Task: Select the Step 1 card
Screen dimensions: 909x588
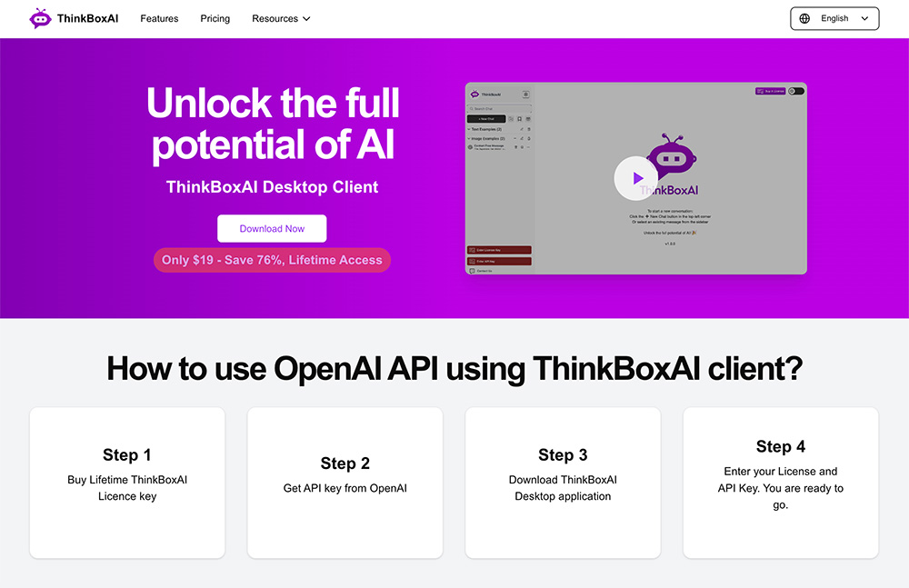Action: (x=127, y=483)
